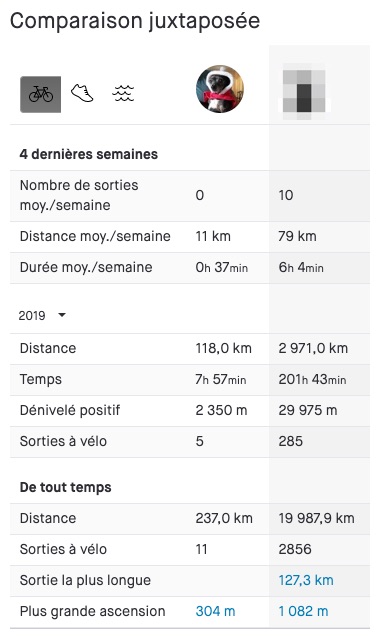Open the 1 082 m biggest climb link

[x=304, y=611]
